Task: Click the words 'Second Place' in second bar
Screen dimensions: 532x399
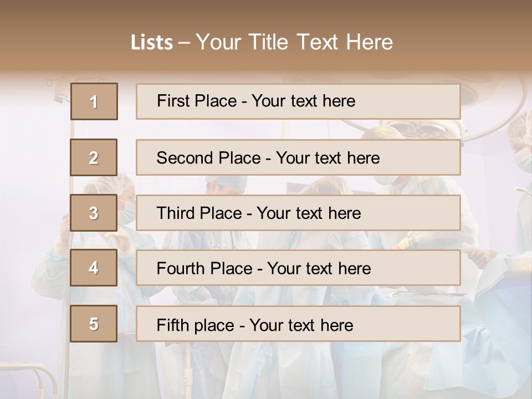Action: click(209, 158)
